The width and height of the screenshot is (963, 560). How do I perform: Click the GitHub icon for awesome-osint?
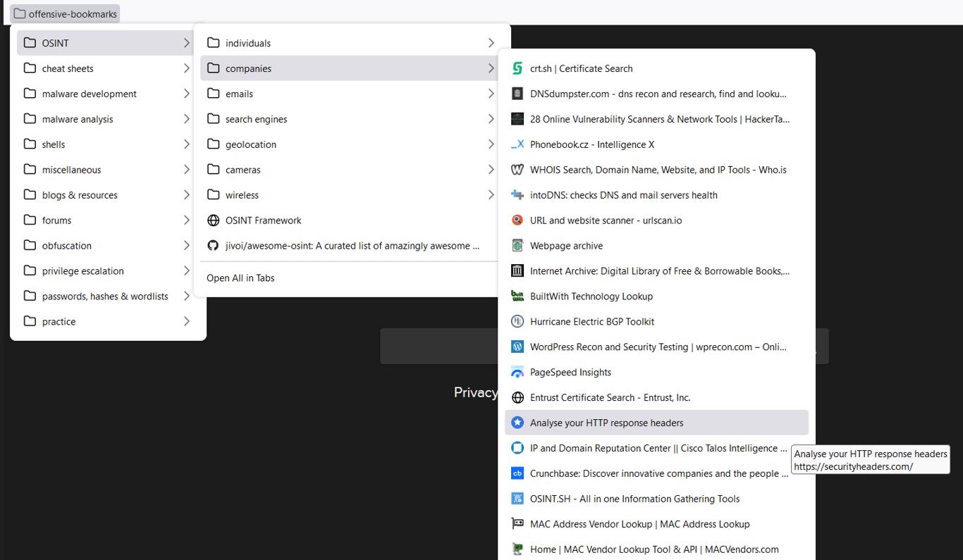213,246
